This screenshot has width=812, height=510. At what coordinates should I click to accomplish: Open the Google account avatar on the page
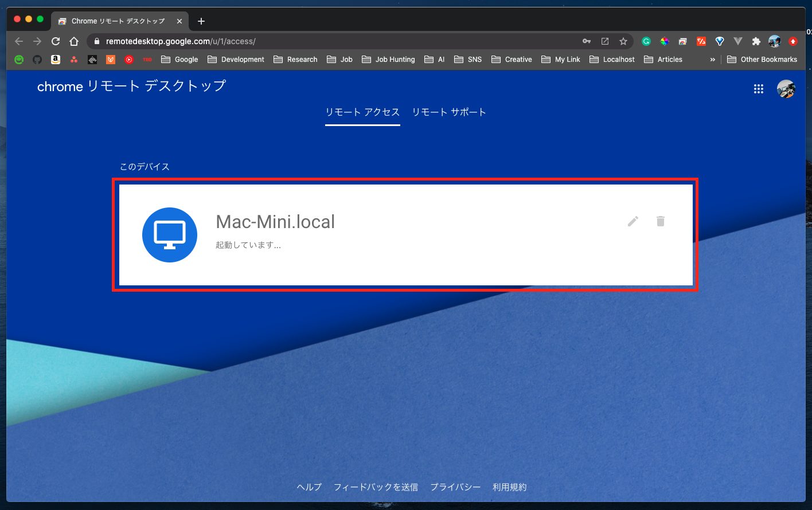coord(786,89)
